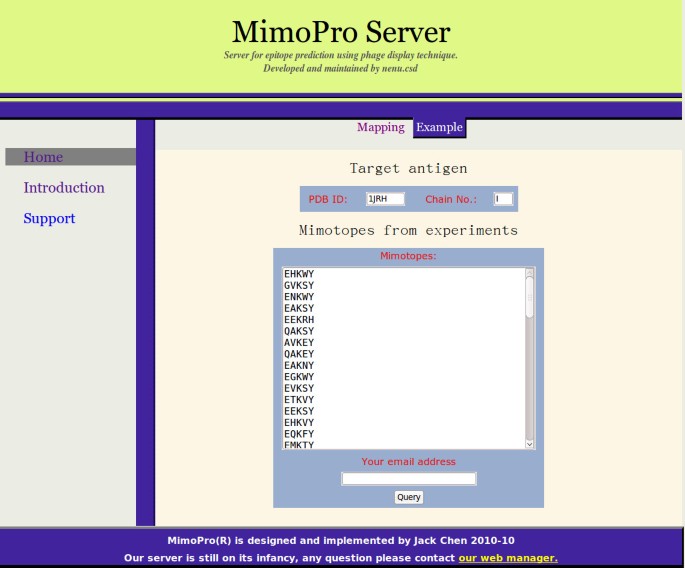This screenshot has width=685, height=568.
Task: Click the mimotopes scrollbar thumb
Action: tap(530, 295)
